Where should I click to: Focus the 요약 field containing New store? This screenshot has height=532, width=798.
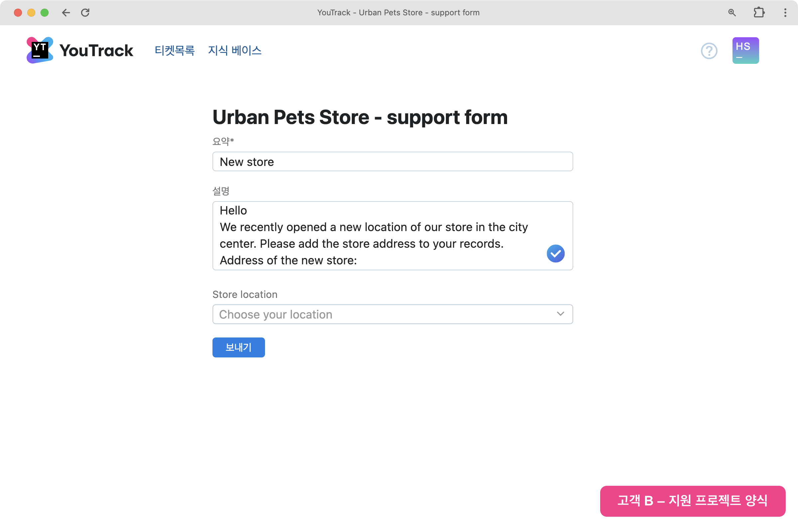(x=393, y=162)
